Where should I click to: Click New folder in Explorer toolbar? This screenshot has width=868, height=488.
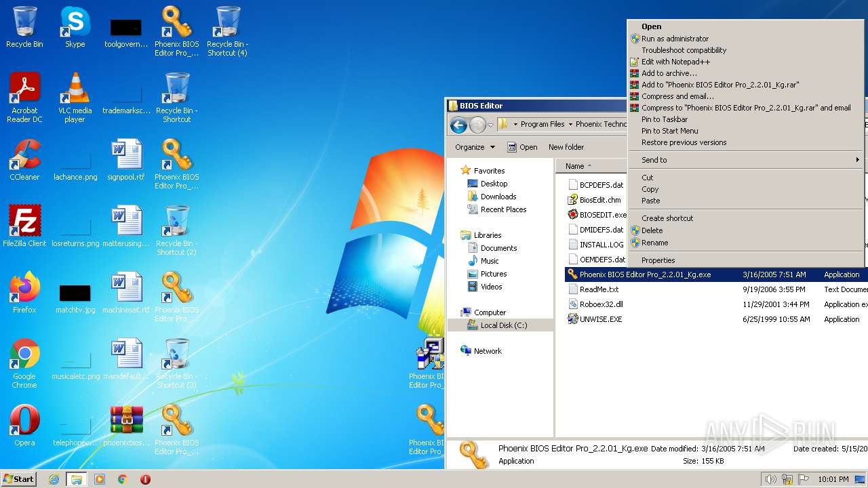pos(566,147)
